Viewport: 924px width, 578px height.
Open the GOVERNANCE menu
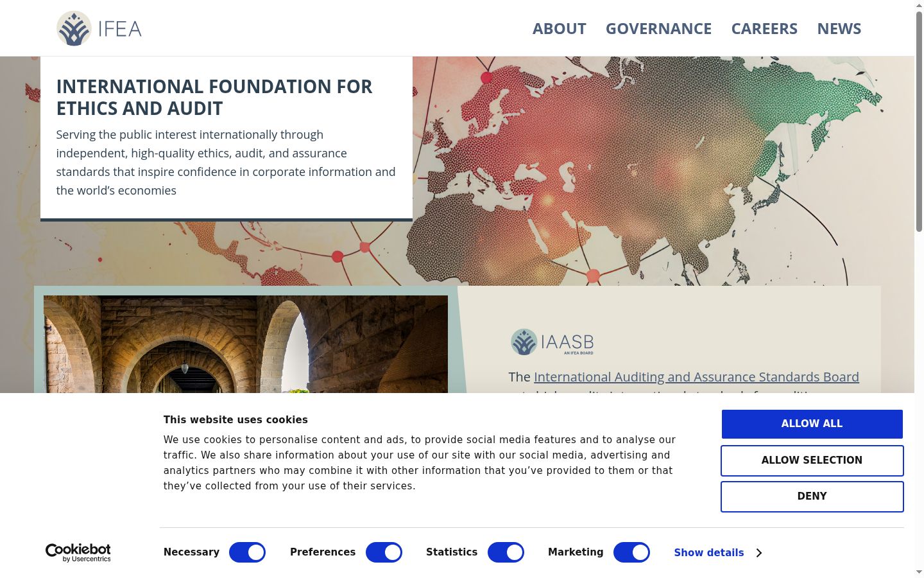(658, 29)
